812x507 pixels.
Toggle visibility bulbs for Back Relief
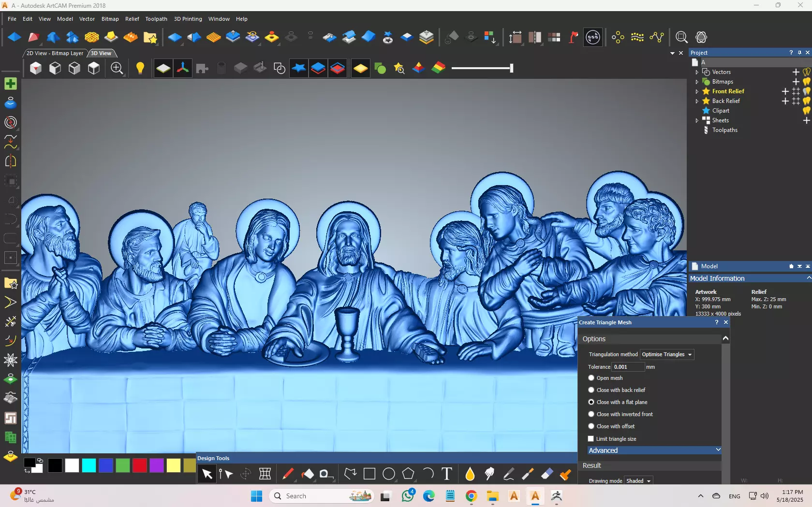[x=807, y=101]
